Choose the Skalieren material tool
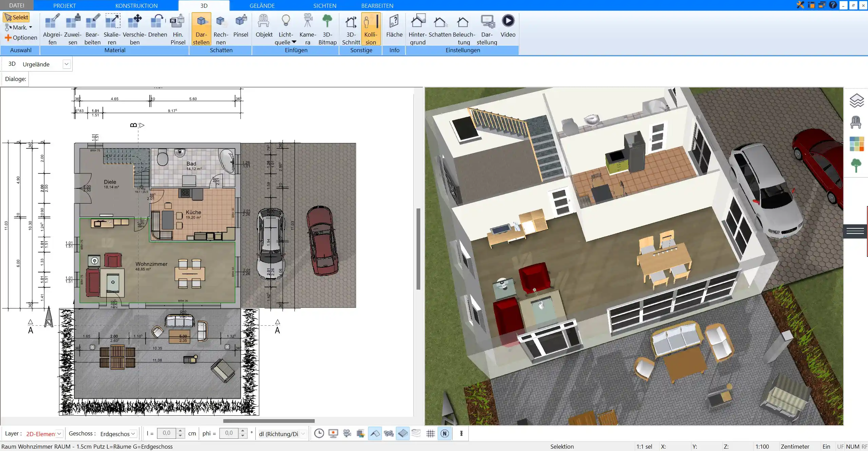Viewport: 868px width, 451px height. (112, 29)
